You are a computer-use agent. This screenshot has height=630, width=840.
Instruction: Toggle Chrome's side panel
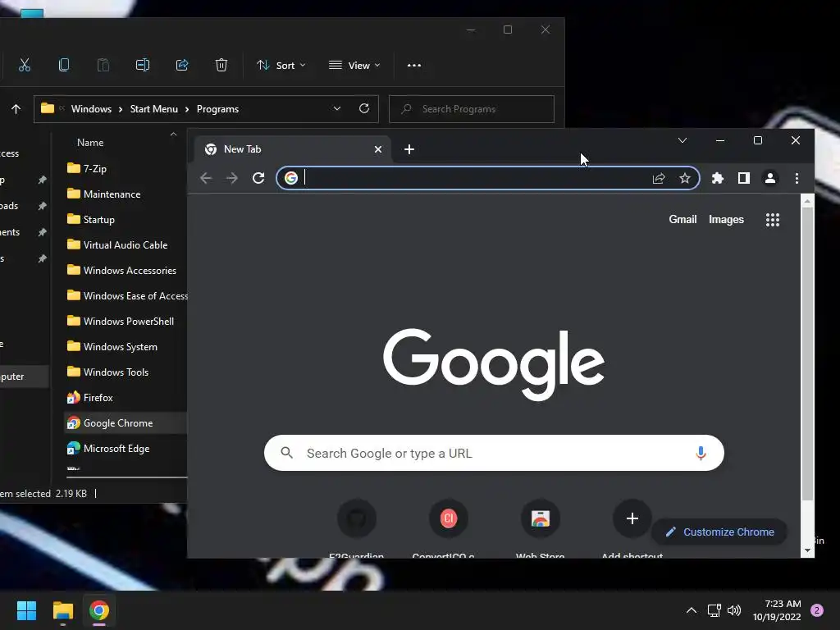point(743,178)
